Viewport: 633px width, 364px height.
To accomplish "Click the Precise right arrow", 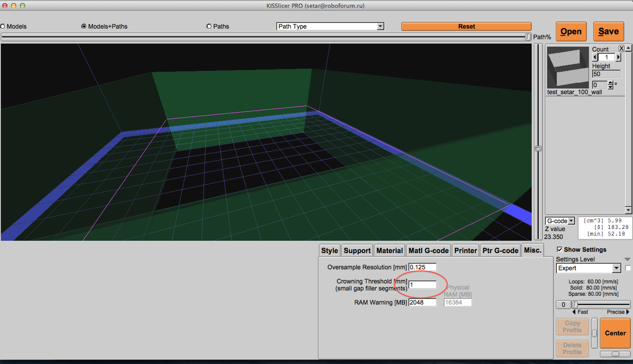I will pyautogui.click(x=628, y=312).
